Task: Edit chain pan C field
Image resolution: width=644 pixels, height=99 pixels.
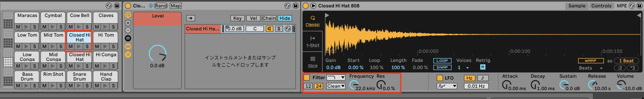Action: click(255, 29)
